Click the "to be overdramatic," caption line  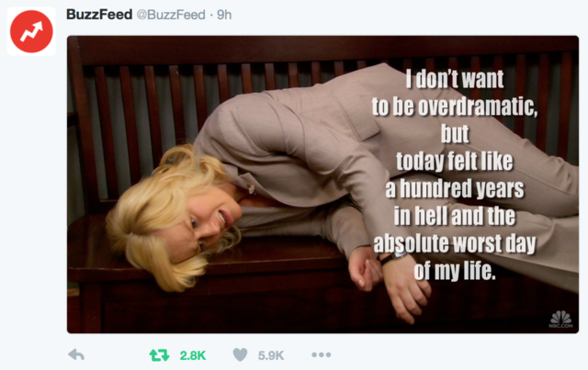[455, 107]
